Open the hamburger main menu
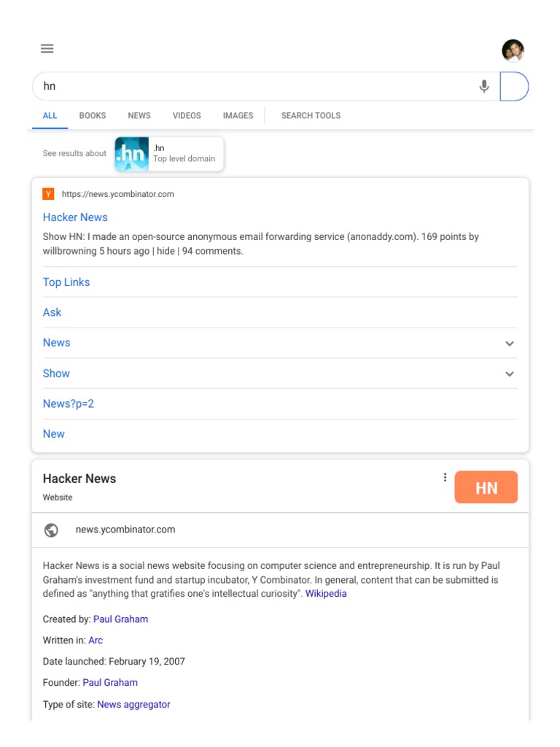Screen dimensions: 560x747 (47, 49)
